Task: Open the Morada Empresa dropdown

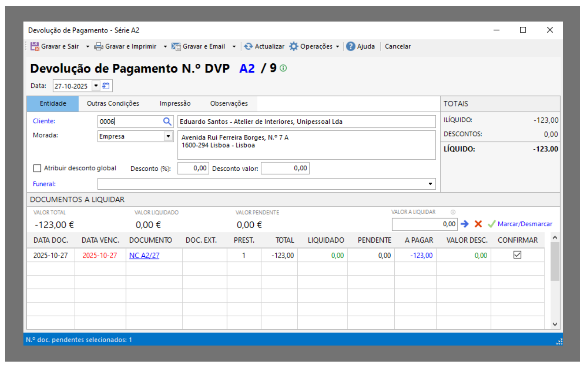Action: click(168, 136)
